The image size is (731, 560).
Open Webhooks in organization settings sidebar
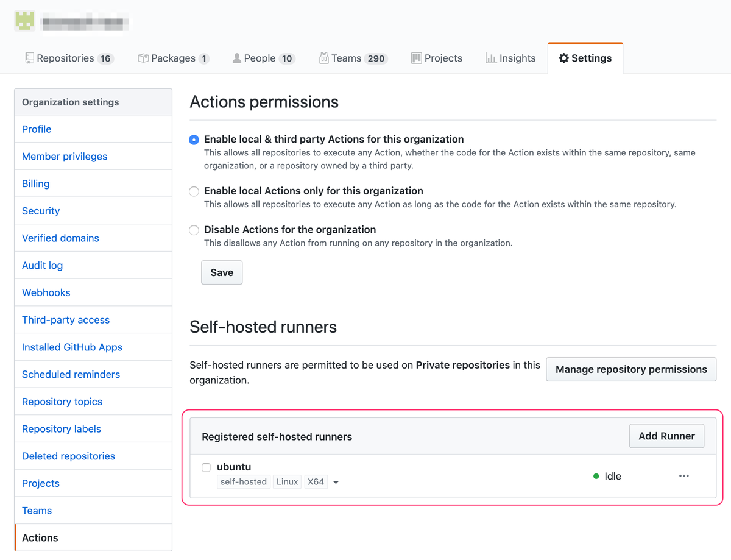(46, 292)
